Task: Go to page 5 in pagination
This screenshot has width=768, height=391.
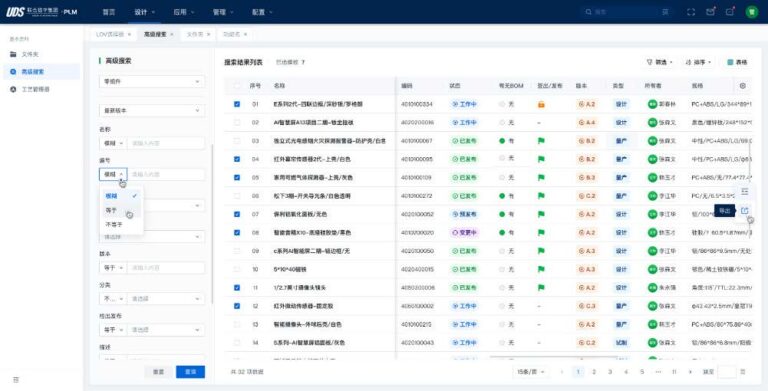Action: tap(642, 372)
